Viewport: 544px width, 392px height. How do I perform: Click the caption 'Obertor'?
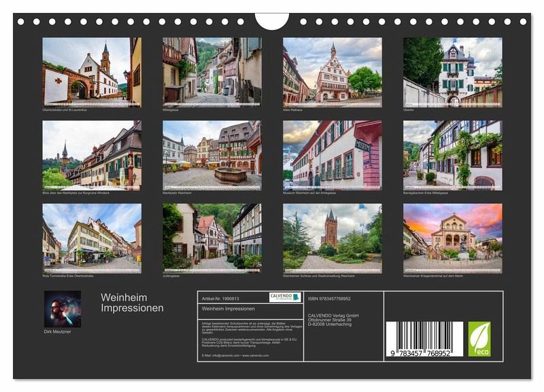409,110
